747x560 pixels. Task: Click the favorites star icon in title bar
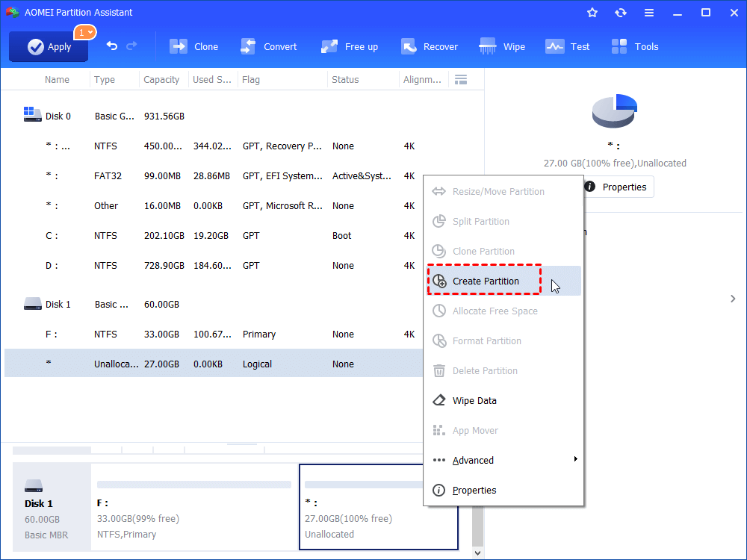pos(592,13)
